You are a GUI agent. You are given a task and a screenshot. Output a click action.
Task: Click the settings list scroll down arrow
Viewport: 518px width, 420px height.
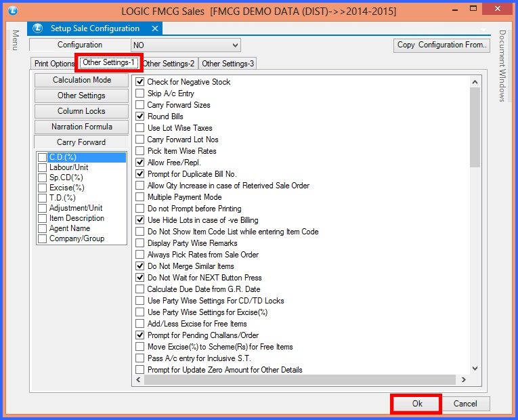[x=475, y=369]
